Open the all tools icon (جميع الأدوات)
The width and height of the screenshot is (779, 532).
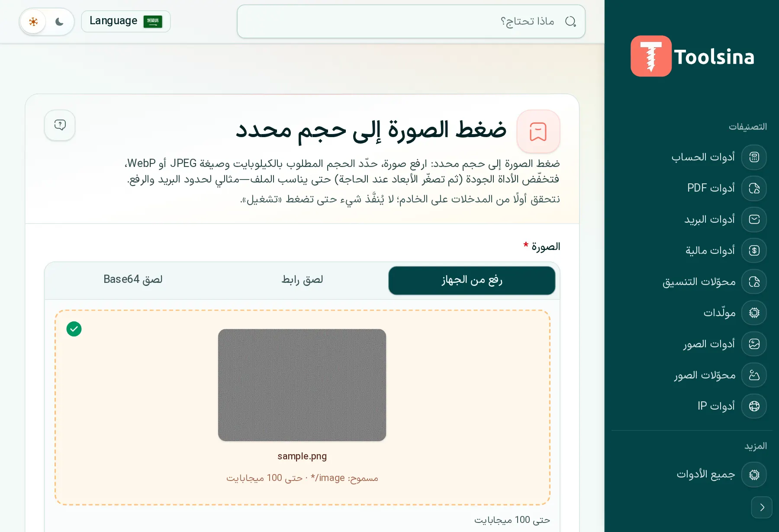point(754,474)
